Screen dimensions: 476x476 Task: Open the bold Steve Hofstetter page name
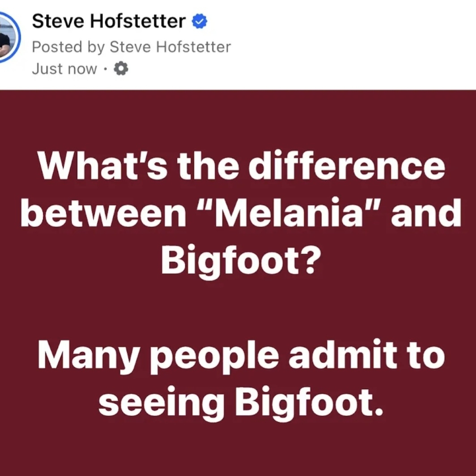pos(108,21)
